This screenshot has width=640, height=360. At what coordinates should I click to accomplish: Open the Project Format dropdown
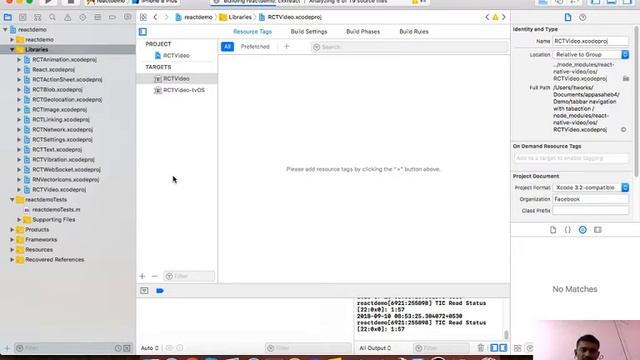coord(591,187)
